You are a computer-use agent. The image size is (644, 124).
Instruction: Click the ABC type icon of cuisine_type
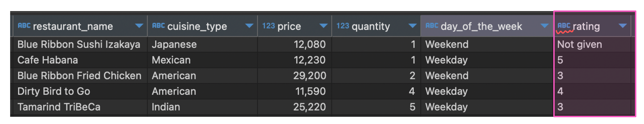(158, 26)
